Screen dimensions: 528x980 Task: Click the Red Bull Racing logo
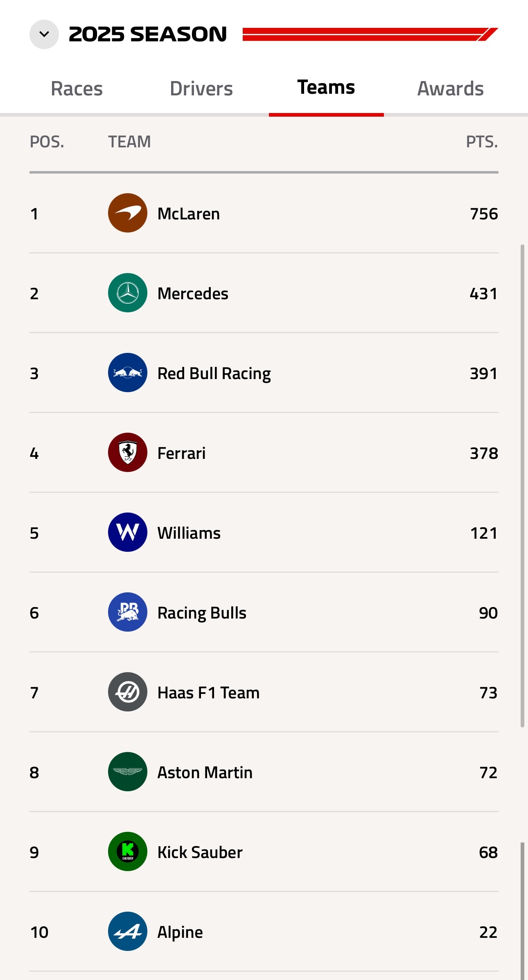pos(128,373)
